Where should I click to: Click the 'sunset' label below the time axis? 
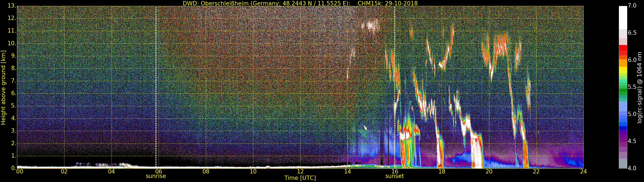click(395, 176)
